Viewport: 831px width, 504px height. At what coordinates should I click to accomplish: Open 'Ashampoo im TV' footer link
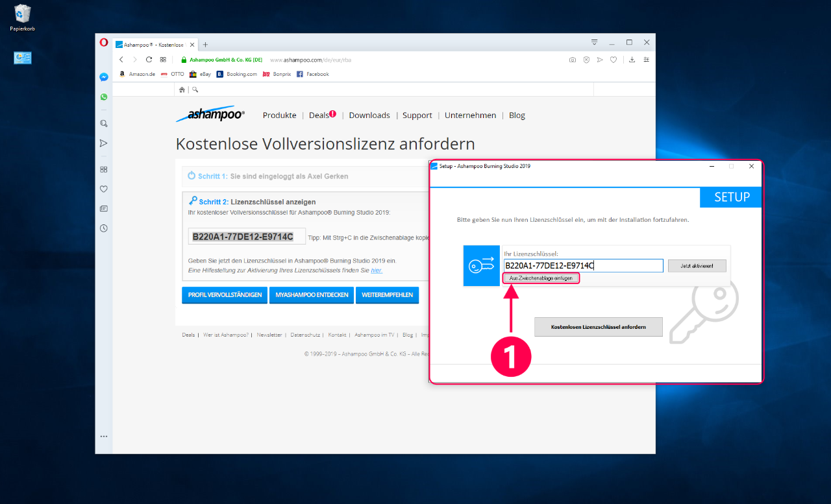point(375,335)
